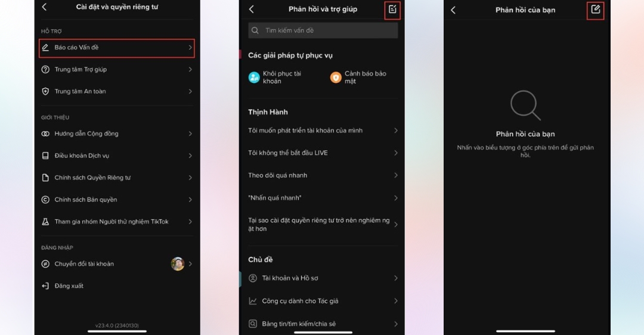Open Trung tâm Trợ giúp chevron
Screen dimensions: 644x335
(x=190, y=69)
